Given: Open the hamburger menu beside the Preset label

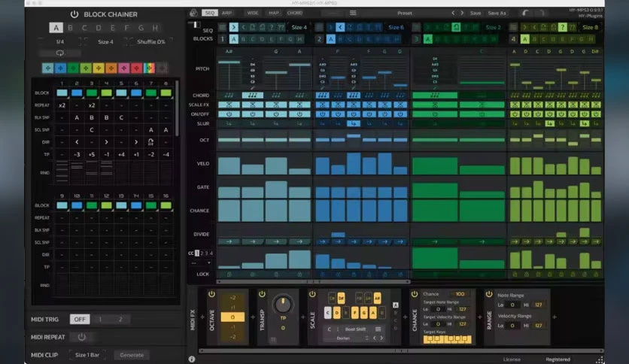Looking at the screenshot, I should coord(353,13).
